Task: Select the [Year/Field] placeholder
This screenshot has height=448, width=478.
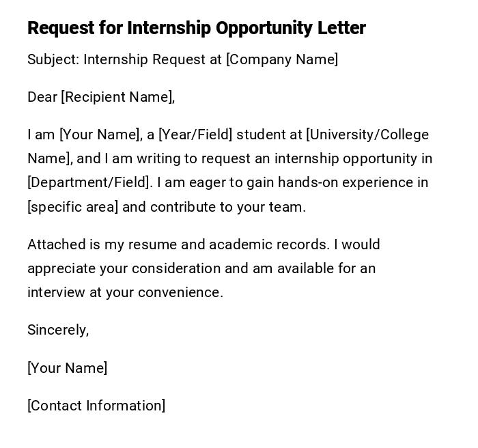Action: 195,135
